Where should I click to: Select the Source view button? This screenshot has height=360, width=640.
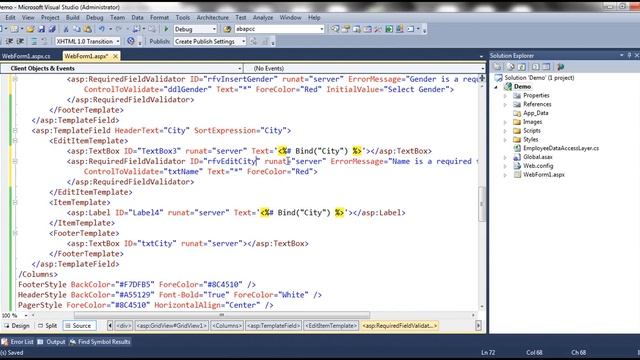click(78, 326)
